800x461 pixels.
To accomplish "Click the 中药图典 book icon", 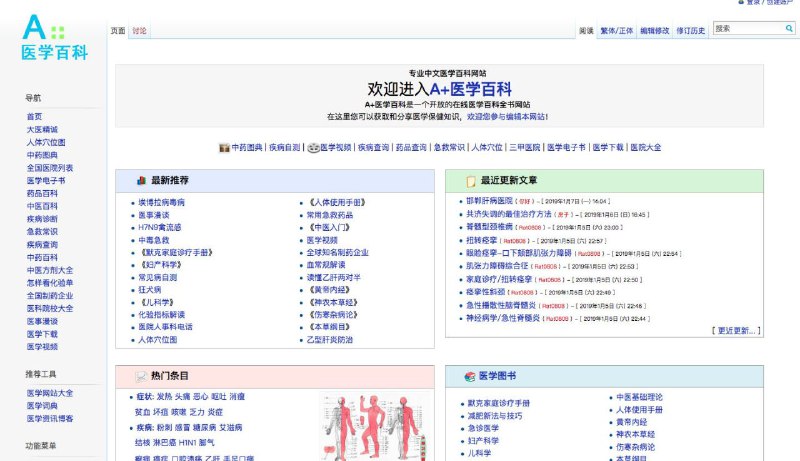I will coord(224,148).
